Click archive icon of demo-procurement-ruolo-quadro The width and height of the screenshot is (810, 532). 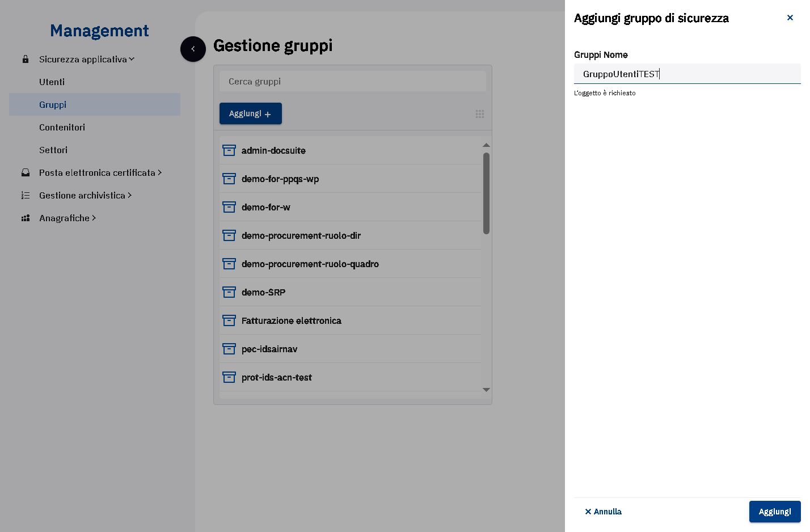(x=229, y=264)
